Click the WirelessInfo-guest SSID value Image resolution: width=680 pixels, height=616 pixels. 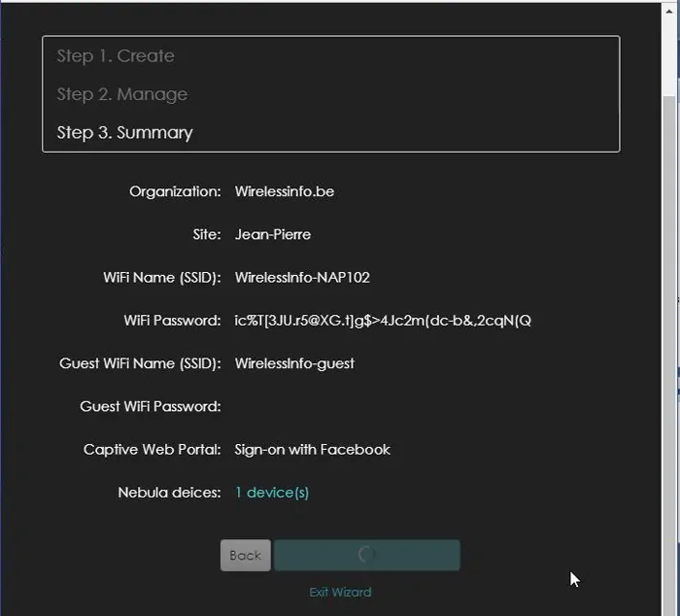click(294, 363)
